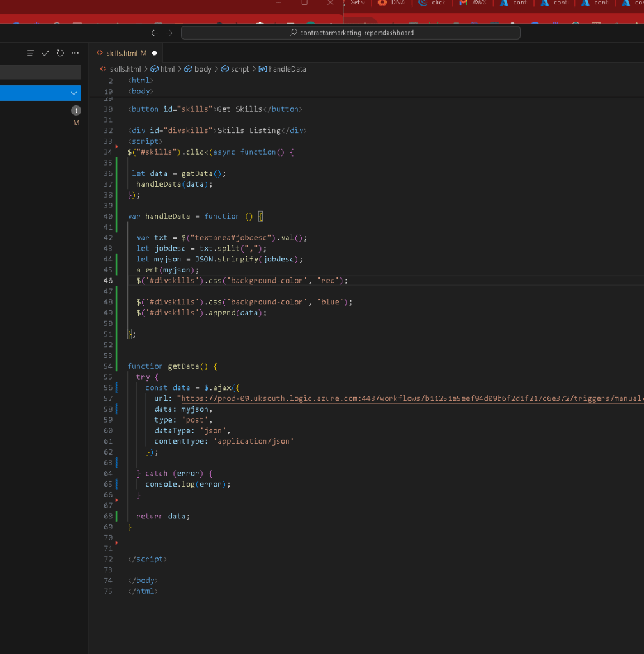Focus the commit message input box
This screenshot has height=654, width=644.
coord(40,72)
